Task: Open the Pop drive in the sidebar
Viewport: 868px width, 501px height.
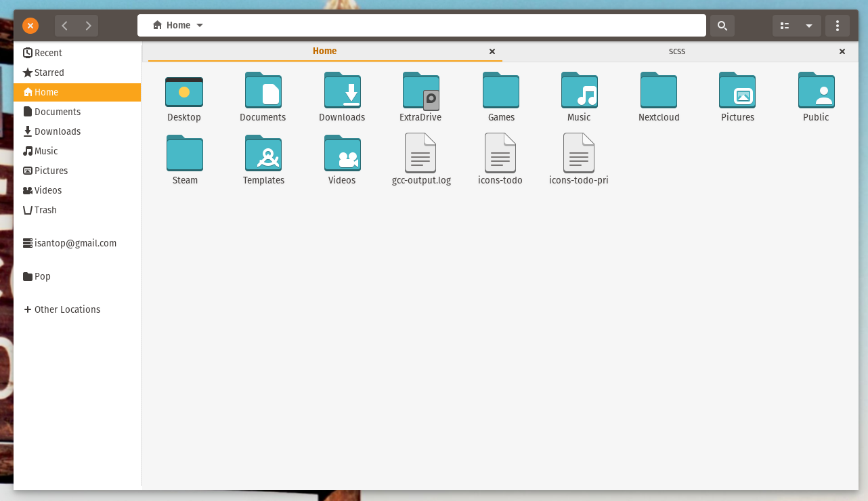Action: (42, 276)
